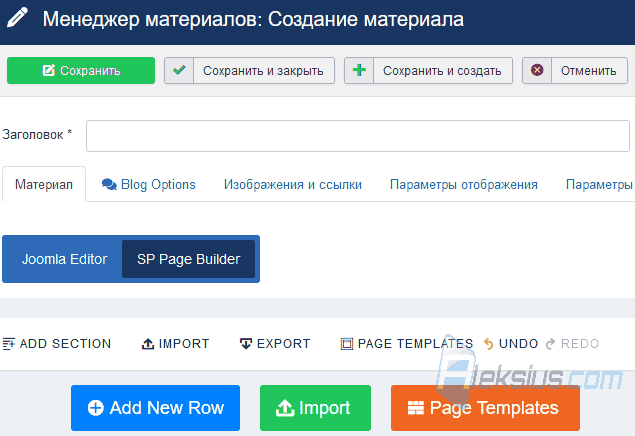Click the plus circle icon on Add New Row
This screenshot has width=635, height=436.
coord(96,408)
